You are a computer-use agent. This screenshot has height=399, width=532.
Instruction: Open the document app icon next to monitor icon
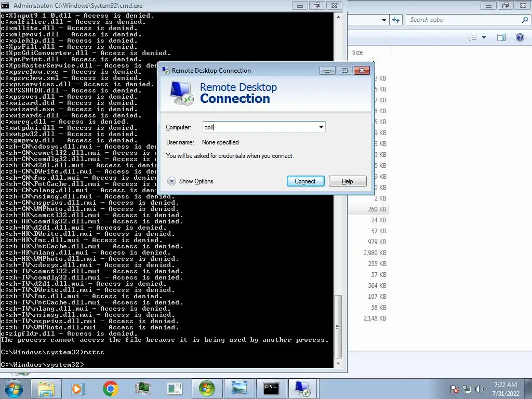175,389
